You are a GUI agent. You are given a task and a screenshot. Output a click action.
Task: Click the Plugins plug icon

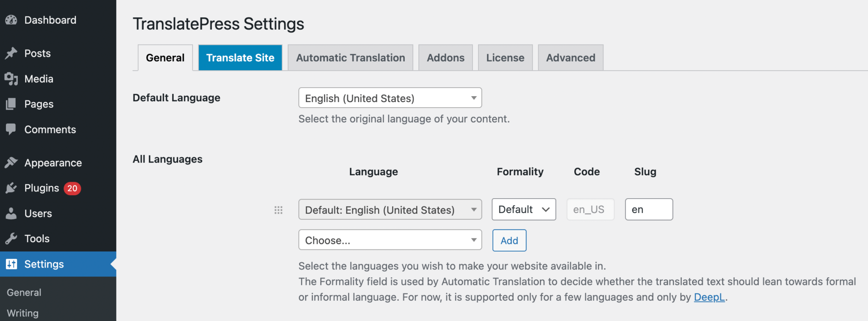11,188
